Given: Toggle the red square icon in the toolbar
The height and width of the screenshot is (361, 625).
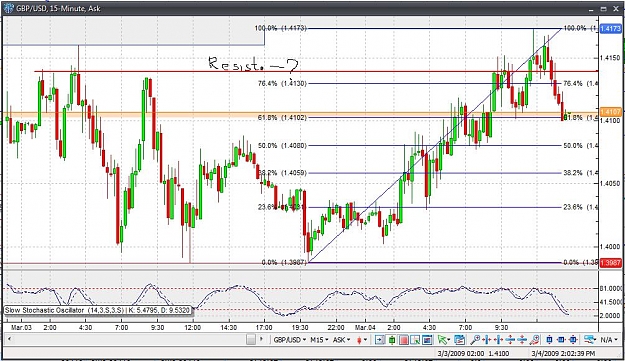Looking at the screenshot, I should tap(403, 340).
